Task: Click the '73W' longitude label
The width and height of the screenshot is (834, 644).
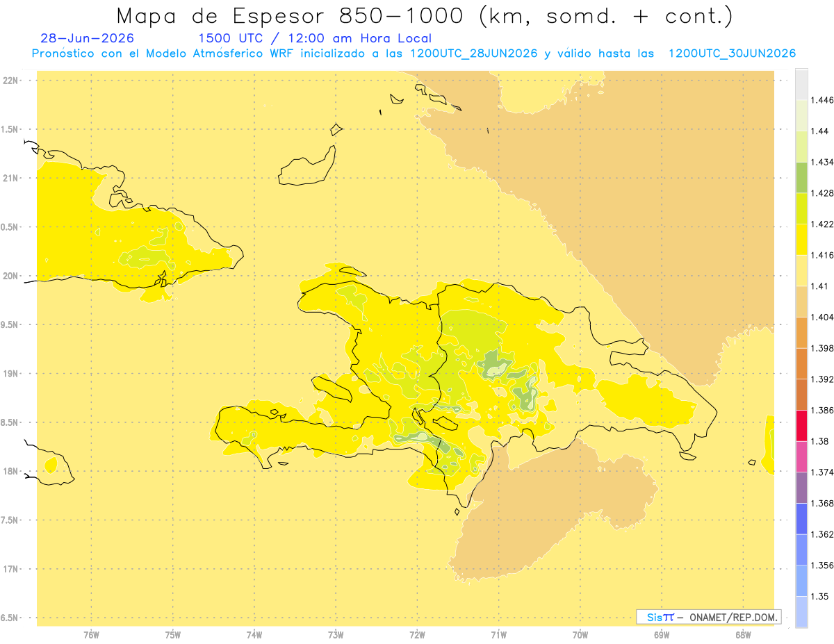Action: pyautogui.click(x=336, y=635)
